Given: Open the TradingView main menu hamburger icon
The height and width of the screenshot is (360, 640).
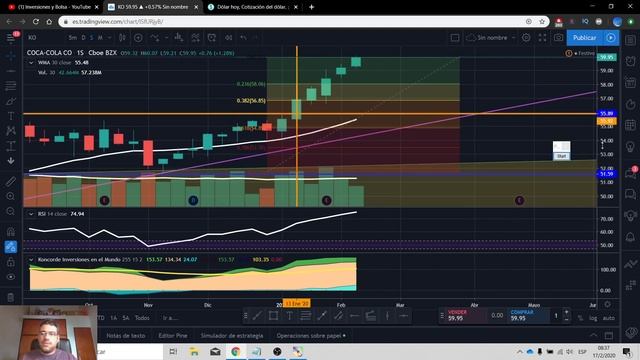Looking at the screenshot, I should click(11, 38).
